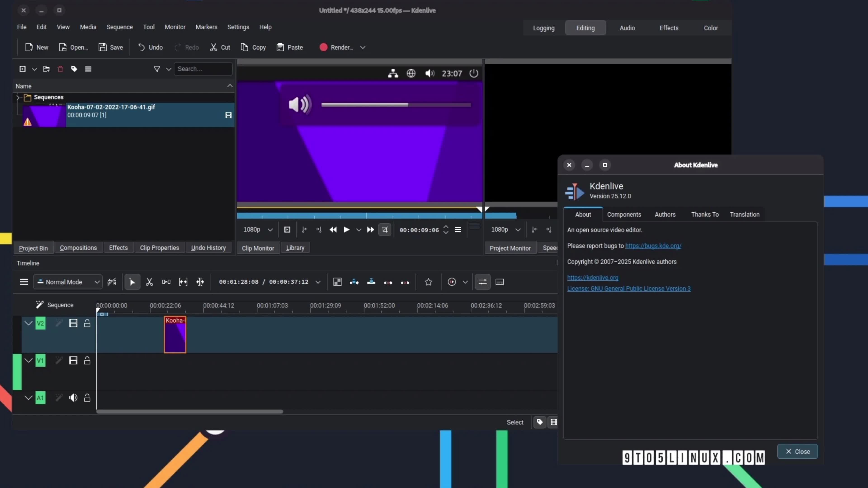
Task: Mute the A1 audio track
Action: click(73, 398)
